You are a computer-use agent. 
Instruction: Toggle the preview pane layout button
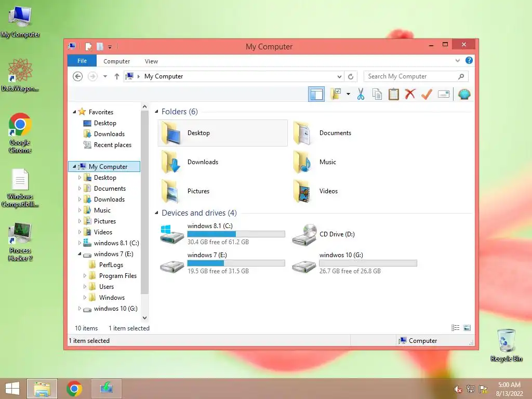click(x=316, y=95)
